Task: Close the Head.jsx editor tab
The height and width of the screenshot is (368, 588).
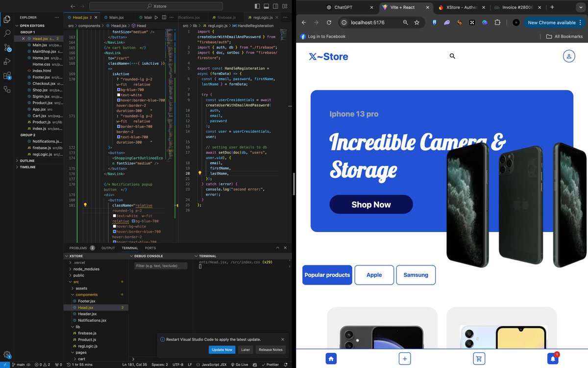Action: (x=96, y=17)
